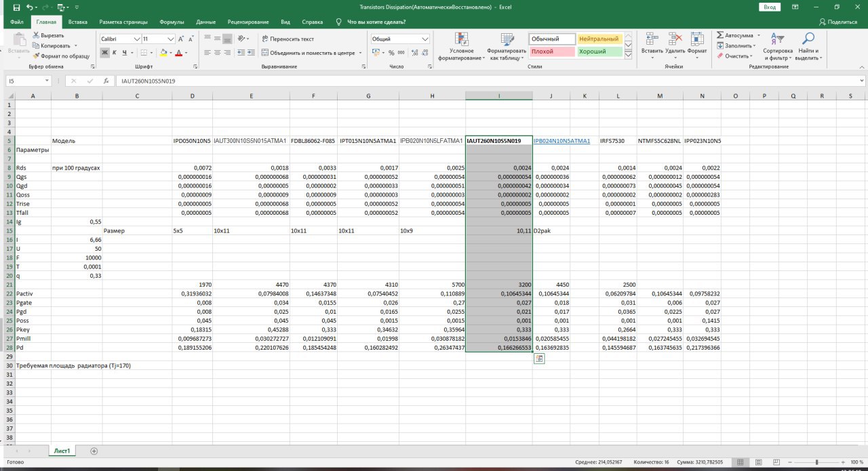Click Автосумма sigma icon
868x471 pixels.
click(x=720, y=35)
